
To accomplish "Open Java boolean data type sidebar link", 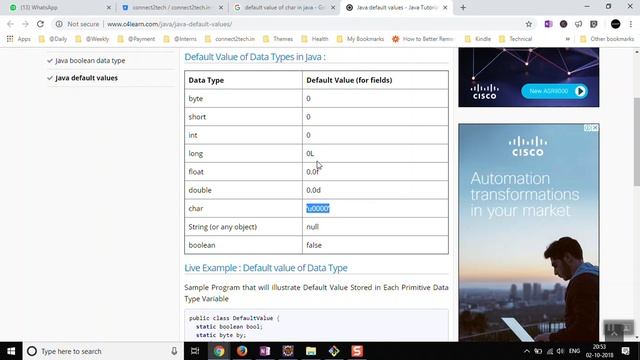I will pyautogui.click(x=90, y=60).
